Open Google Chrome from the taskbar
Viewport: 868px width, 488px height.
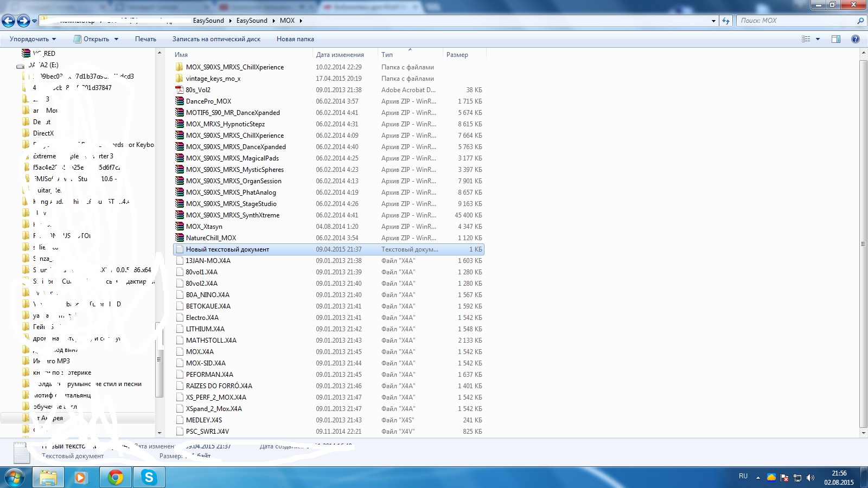pos(115,477)
